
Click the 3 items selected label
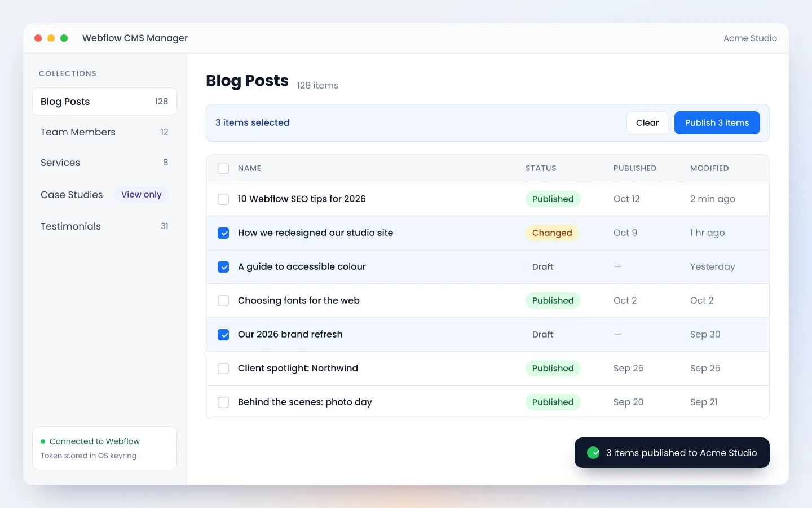point(253,122)
